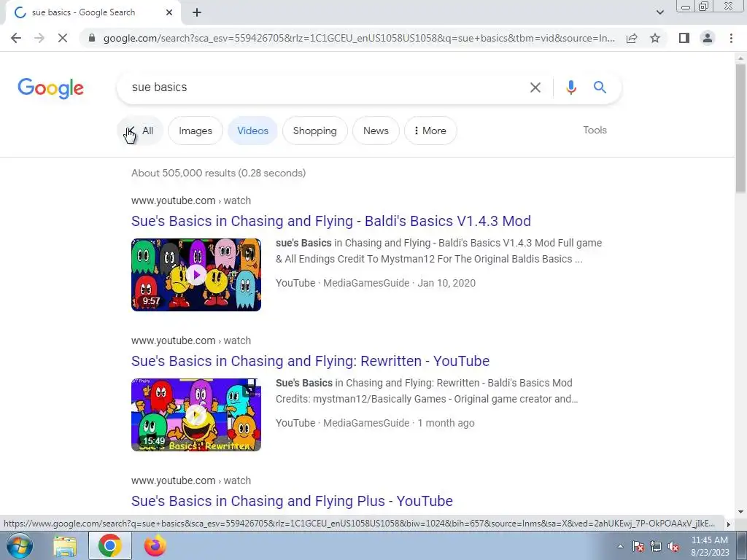Start voice search with the microphone
Image resolution: width=747 pixels, height=560 pixels.
tap(570, 87)
